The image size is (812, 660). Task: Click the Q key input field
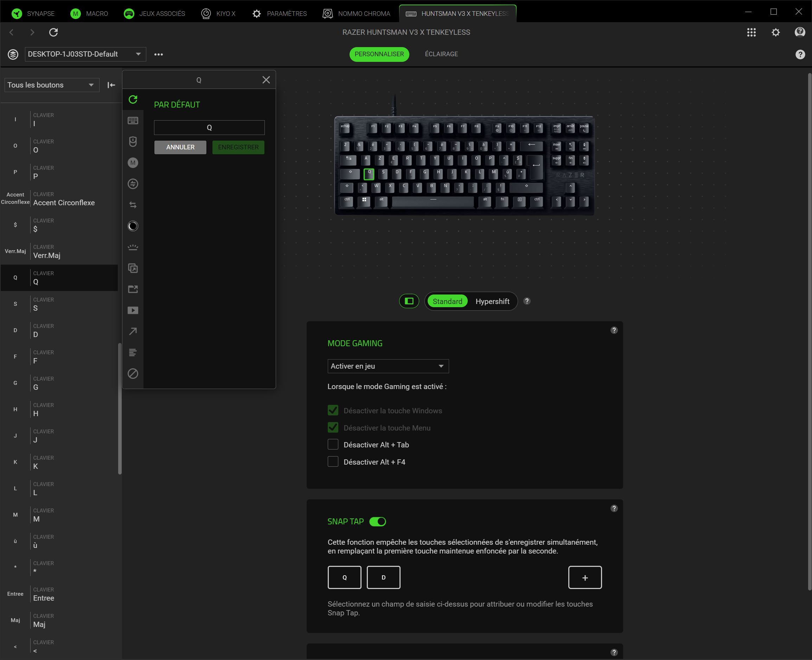click(209, 128)
